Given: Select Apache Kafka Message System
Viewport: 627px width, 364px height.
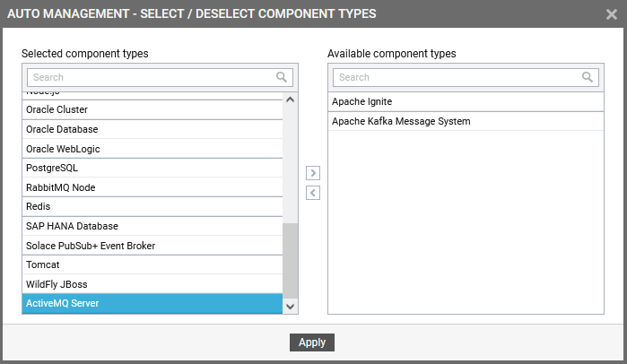Looking at the screenshot, I should [x=466, y=121].
